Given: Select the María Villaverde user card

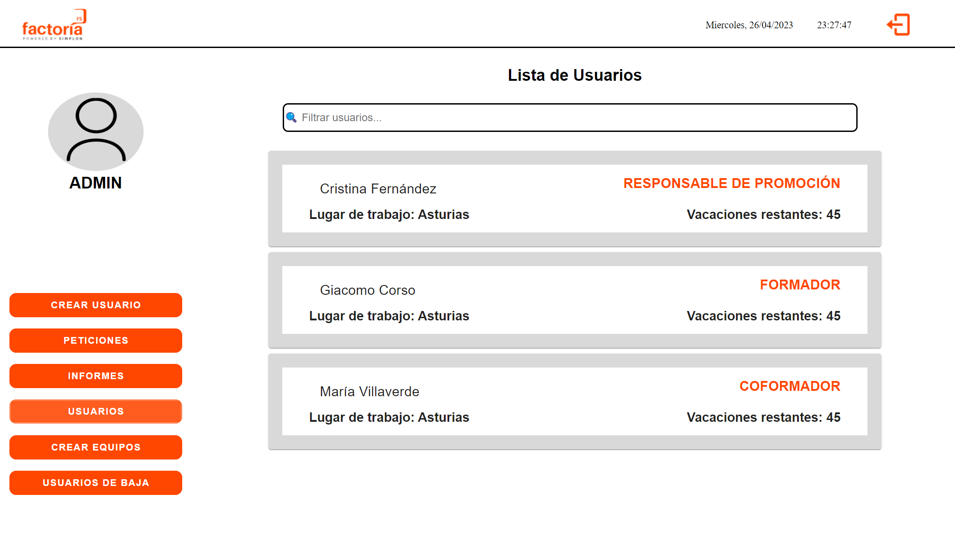Looking at the screenshot, I should [574, 402].
